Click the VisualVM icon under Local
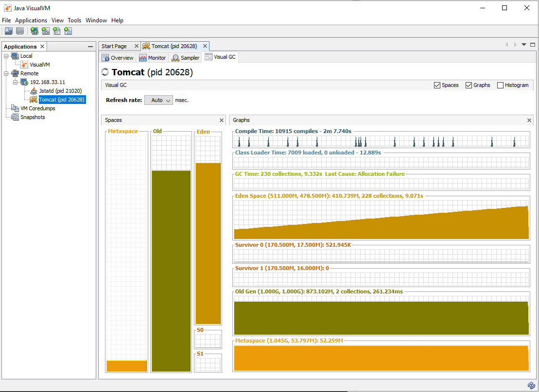 (x=24, y=65)
